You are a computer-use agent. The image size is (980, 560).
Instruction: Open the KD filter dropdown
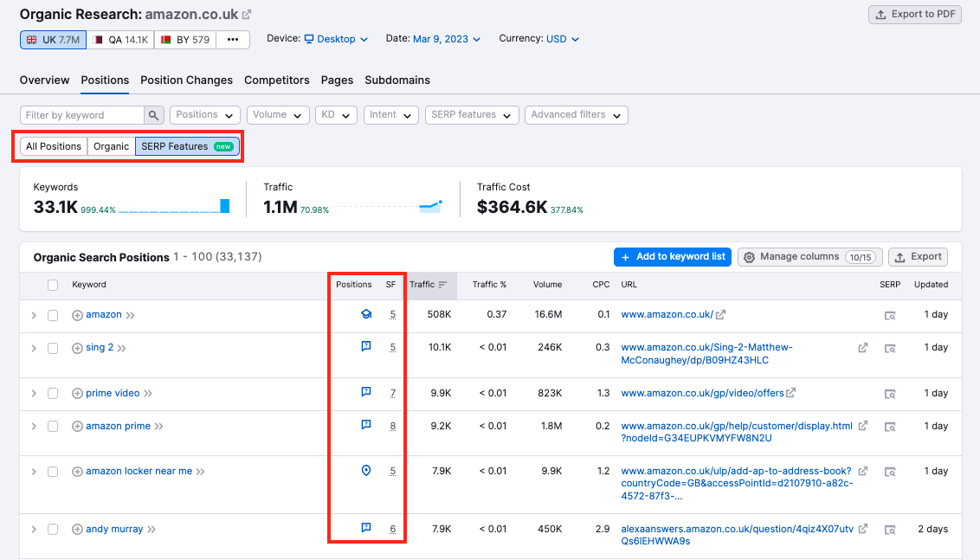[336, 115]
